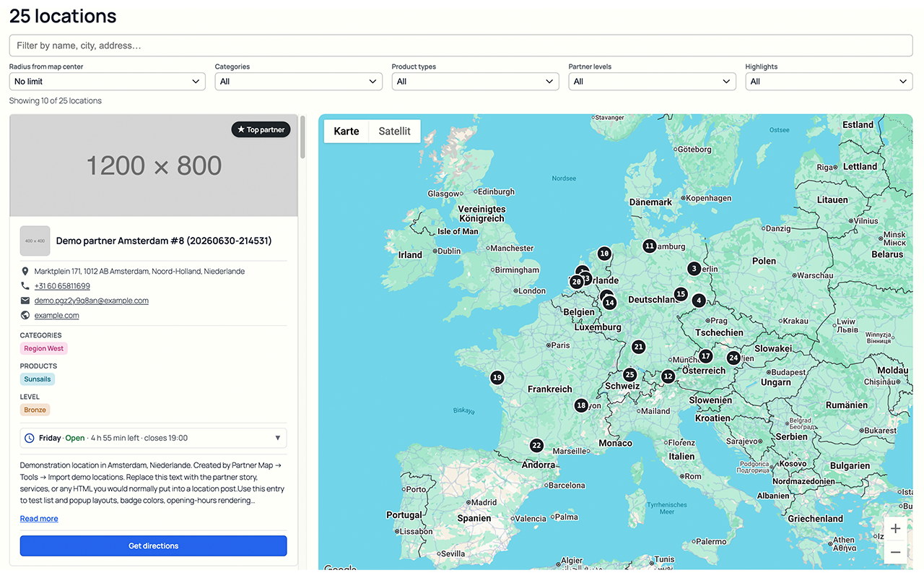Click Get directions button

pyautogui.click(x=153, y=545)
